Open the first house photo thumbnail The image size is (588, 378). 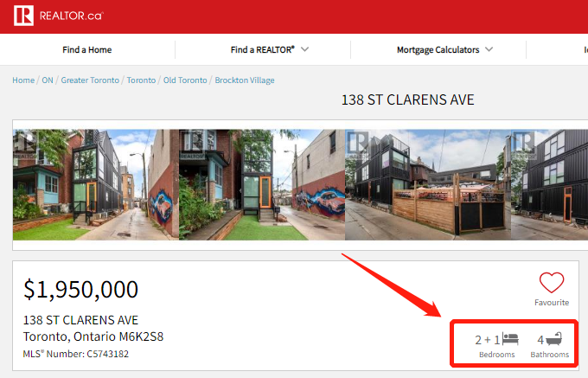96,184
